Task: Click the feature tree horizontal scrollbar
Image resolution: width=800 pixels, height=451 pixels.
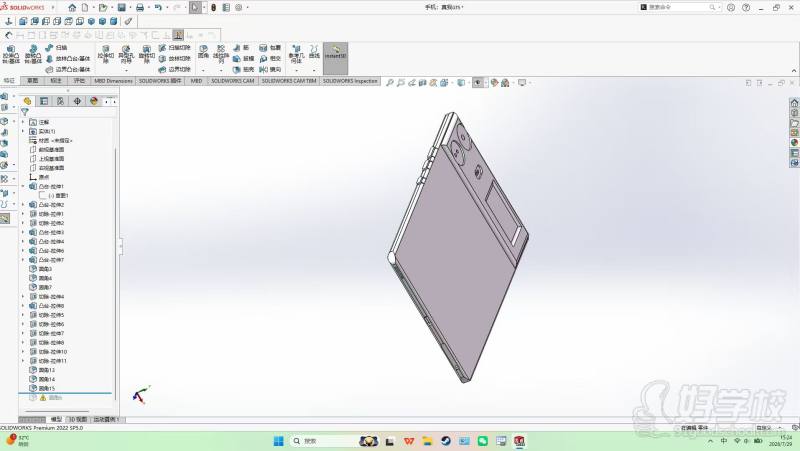Action: pos(57,411)
